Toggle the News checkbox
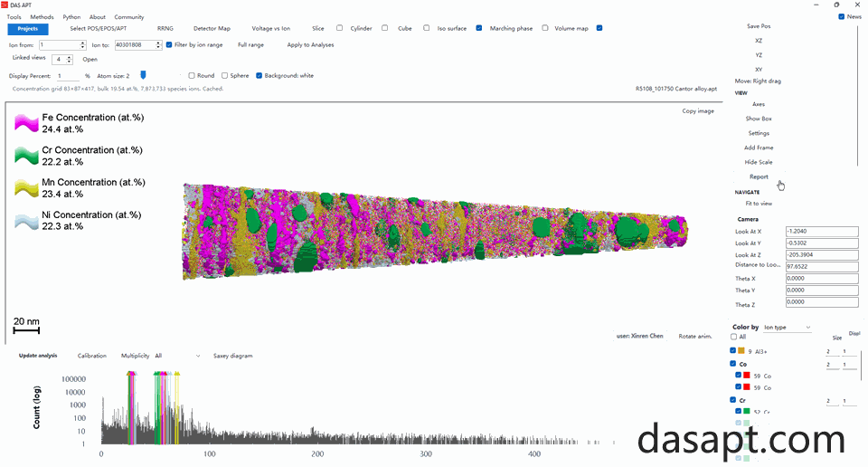868x467 pixels. pos(842,16)
